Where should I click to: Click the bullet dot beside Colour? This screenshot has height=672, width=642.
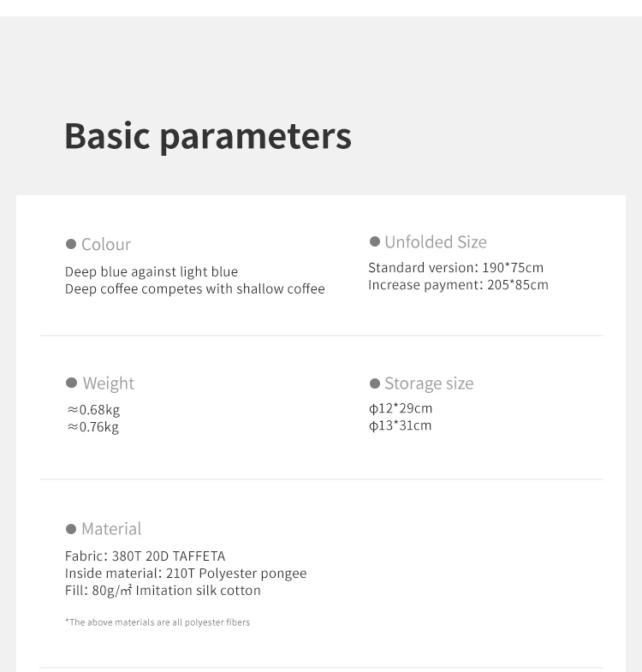point(71,244)
